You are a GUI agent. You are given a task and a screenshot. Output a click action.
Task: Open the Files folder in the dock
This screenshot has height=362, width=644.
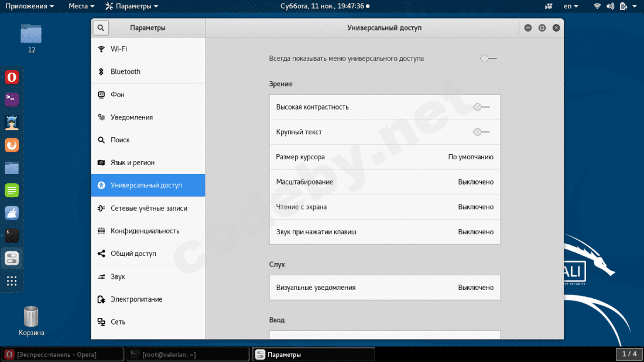[x=12, y=168]
